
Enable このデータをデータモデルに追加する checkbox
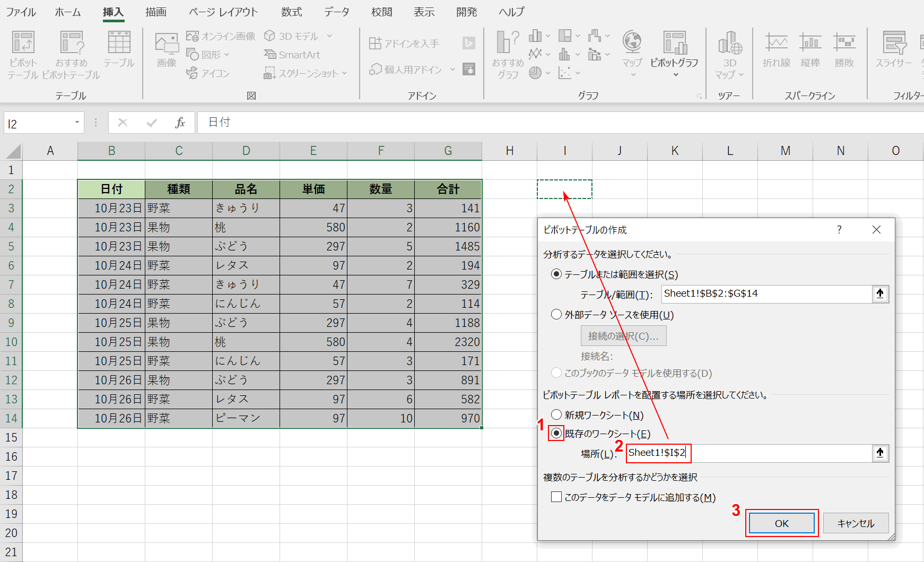click(556, 497)
